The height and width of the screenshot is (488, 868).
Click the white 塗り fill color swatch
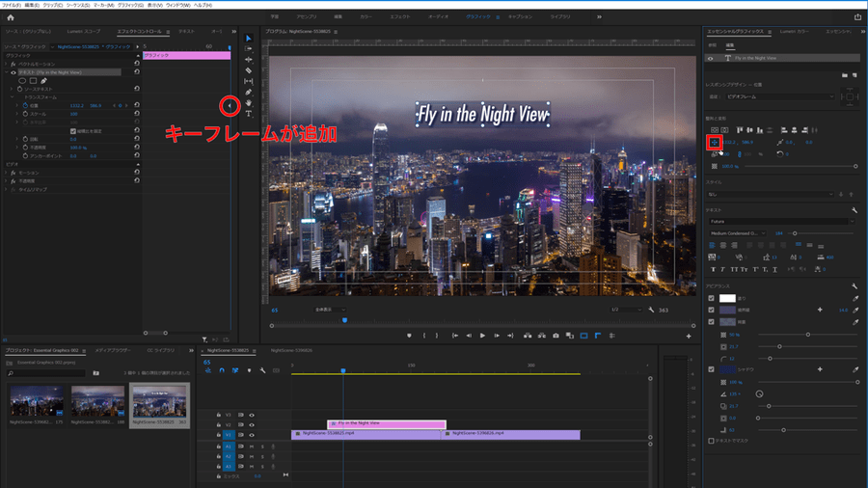coord(728,298)
